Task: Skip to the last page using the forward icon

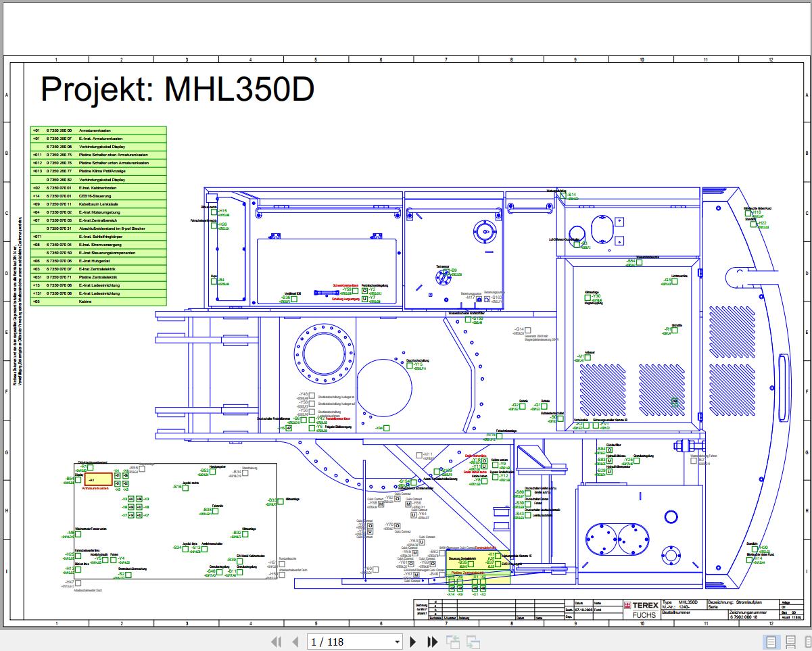Action: 433,641
